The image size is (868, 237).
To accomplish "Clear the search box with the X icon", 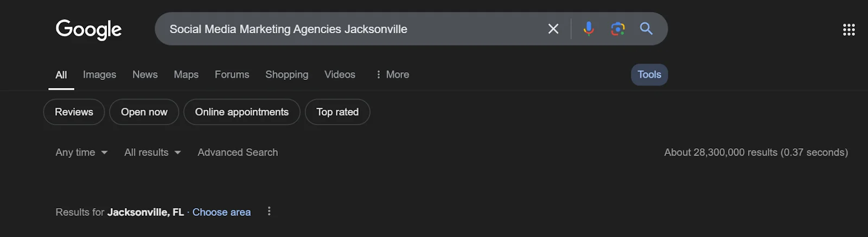I will (553, 29).
